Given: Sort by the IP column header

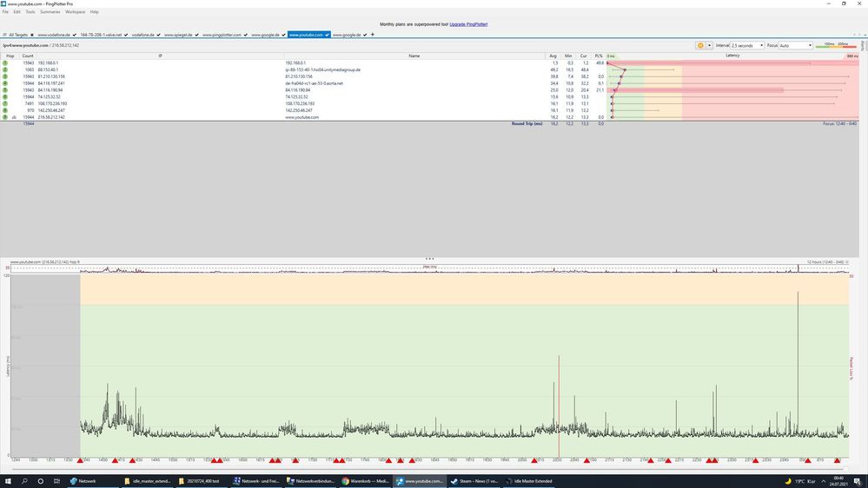Looking at the screenshot, I should pos(160,56).
